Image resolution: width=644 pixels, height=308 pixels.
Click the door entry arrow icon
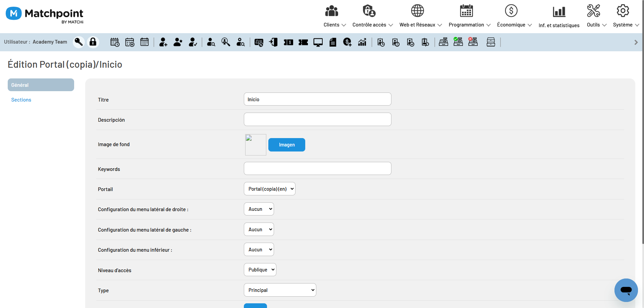pyautogui.click(x=273, y=42)
